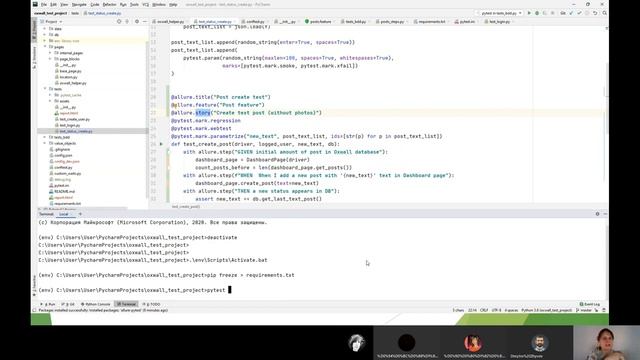The image size is (640, 360).
Task: Select base_page.py in project tree
Action: [70, 71]
